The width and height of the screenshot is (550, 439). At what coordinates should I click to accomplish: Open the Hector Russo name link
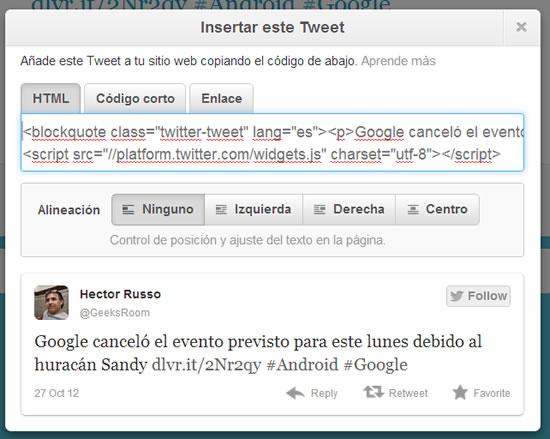click(120, 294)
